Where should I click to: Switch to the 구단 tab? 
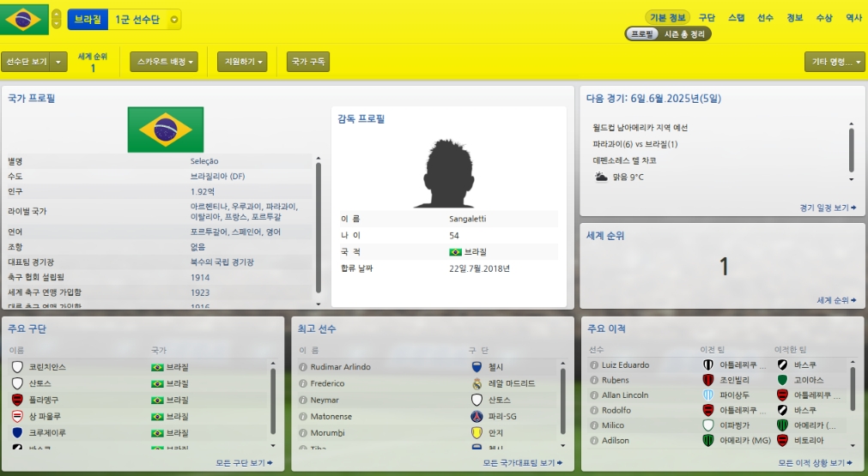click(707, 18)
